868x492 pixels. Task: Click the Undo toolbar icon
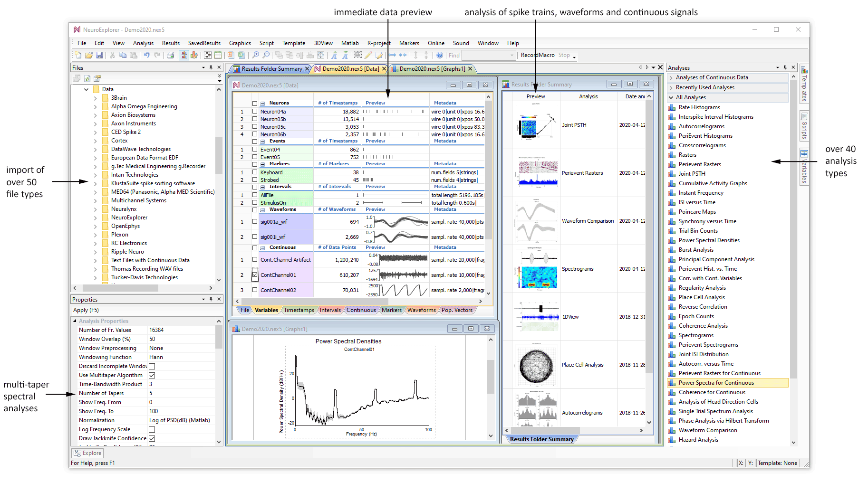[x=146, y=56]
